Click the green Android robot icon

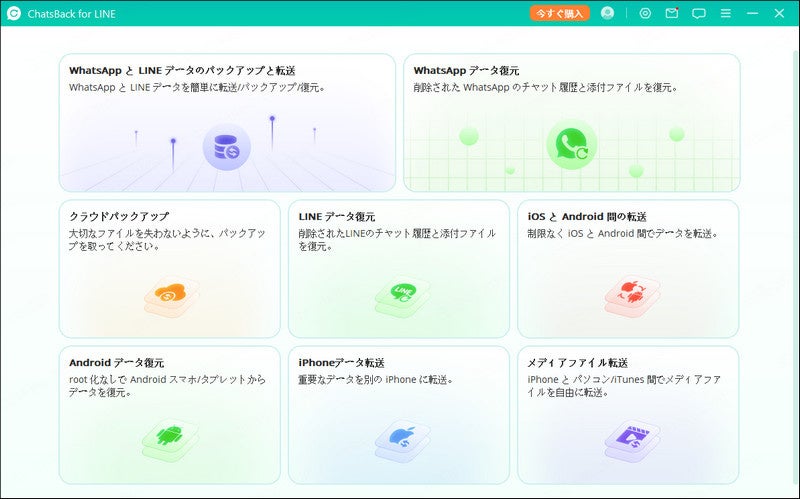[x=169, y=440]
